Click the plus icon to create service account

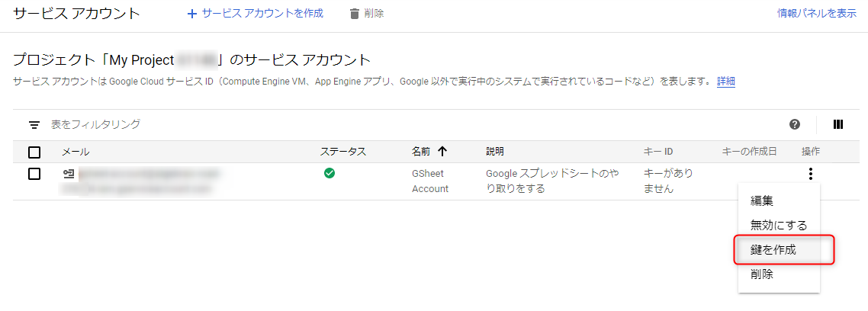(x=192, y=14)
